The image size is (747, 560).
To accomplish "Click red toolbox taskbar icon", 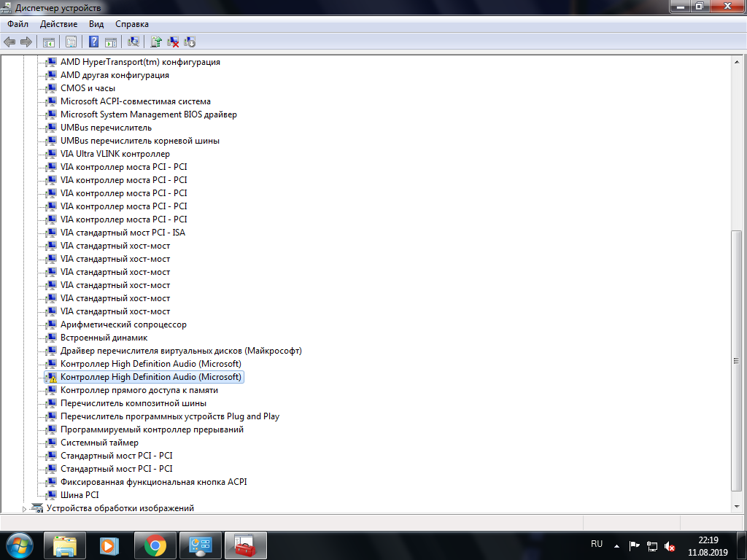I will 245,545.
